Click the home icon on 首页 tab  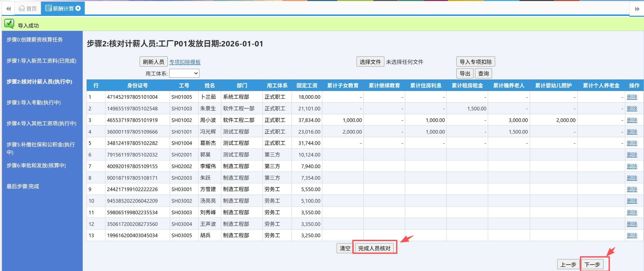[x=22, y=9]
